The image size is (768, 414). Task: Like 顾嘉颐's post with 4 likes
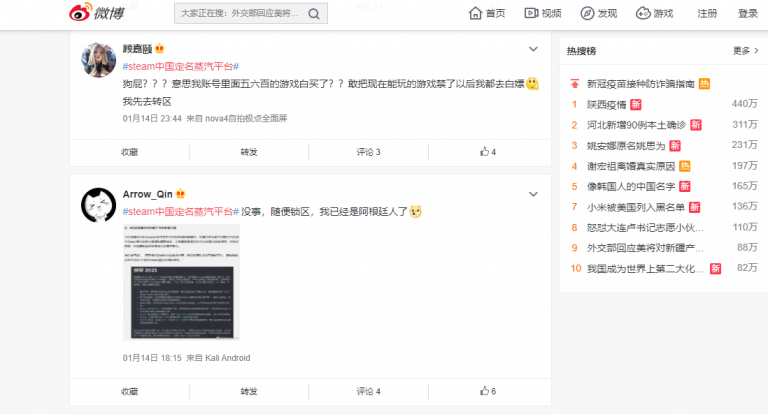[x=488, y=152]
